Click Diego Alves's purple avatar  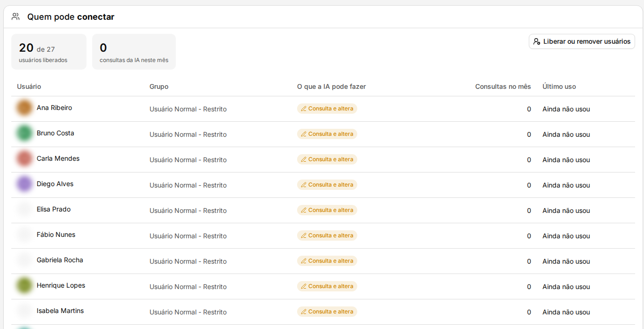[x=24, y=184]
